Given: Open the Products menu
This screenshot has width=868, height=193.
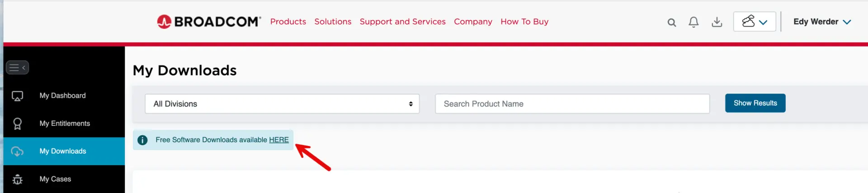Looking at the screenshot, I should click(288, 22).
